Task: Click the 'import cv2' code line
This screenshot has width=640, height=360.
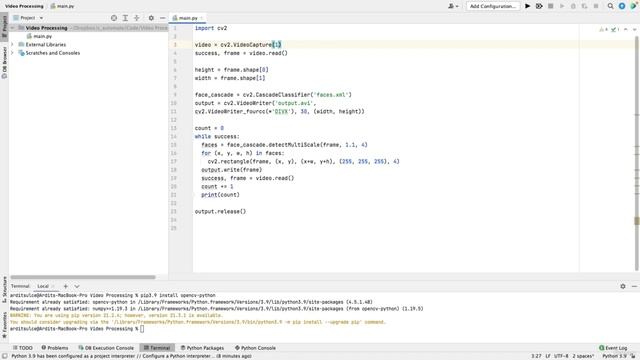Action: [x=211, y=28]
